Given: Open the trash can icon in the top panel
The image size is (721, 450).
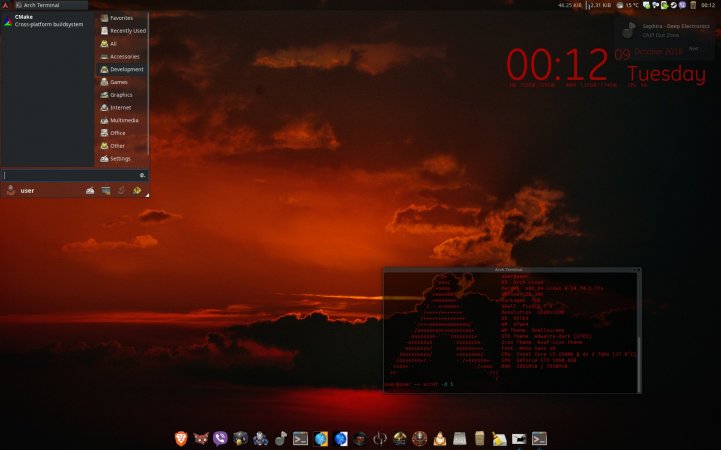Looking at the screenshot, I should 693,5.
